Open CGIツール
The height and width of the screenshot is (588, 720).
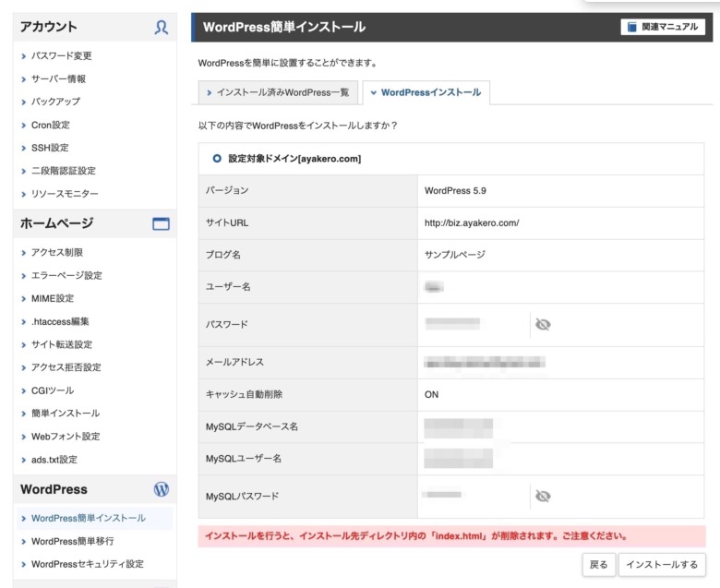(53, 390)
